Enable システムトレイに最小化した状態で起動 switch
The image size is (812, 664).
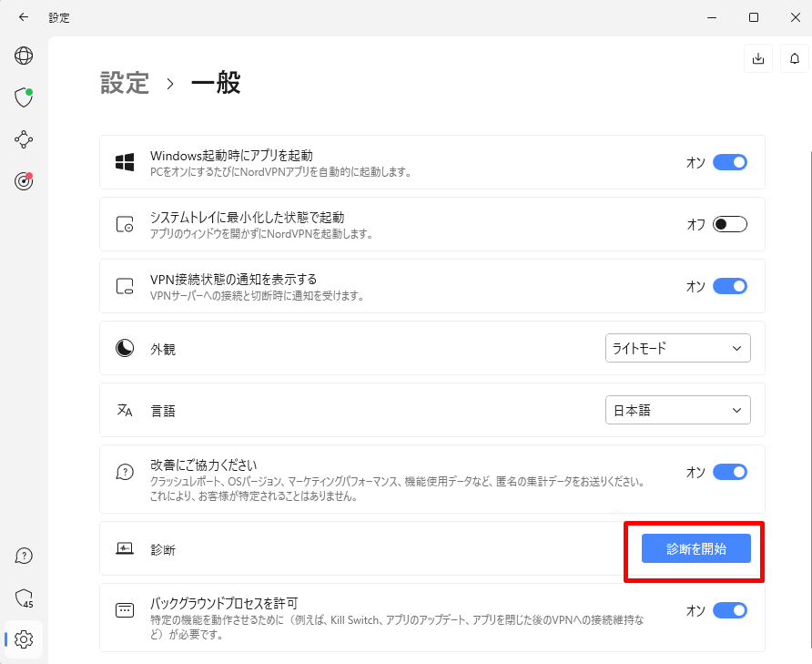730,224
